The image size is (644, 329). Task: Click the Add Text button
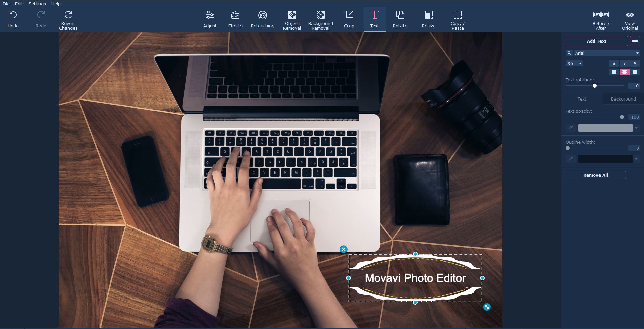click(596, 41)
